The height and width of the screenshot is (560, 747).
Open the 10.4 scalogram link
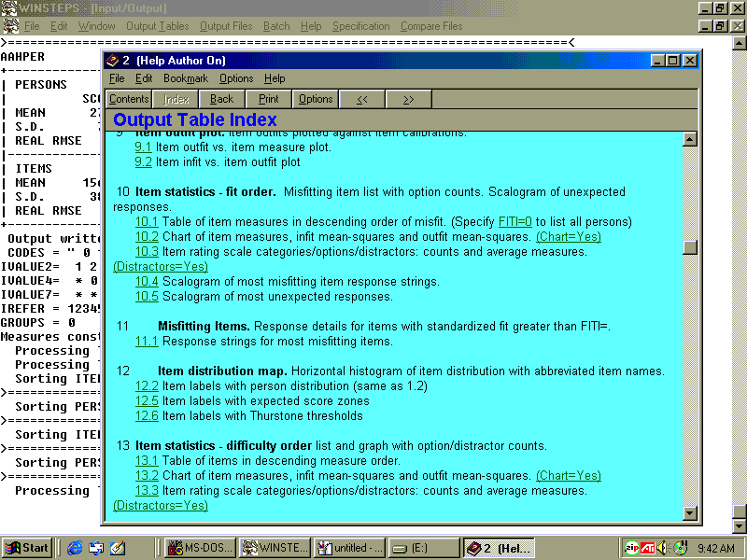click(x=147, y=282)
